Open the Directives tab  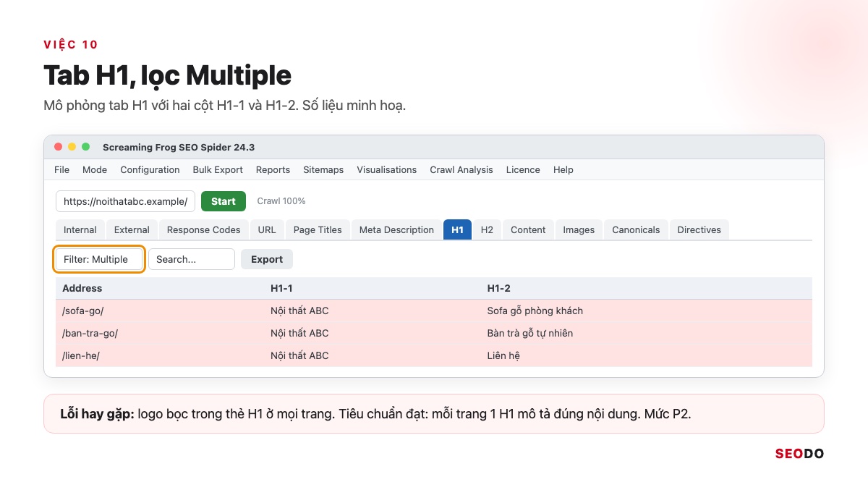699,229
